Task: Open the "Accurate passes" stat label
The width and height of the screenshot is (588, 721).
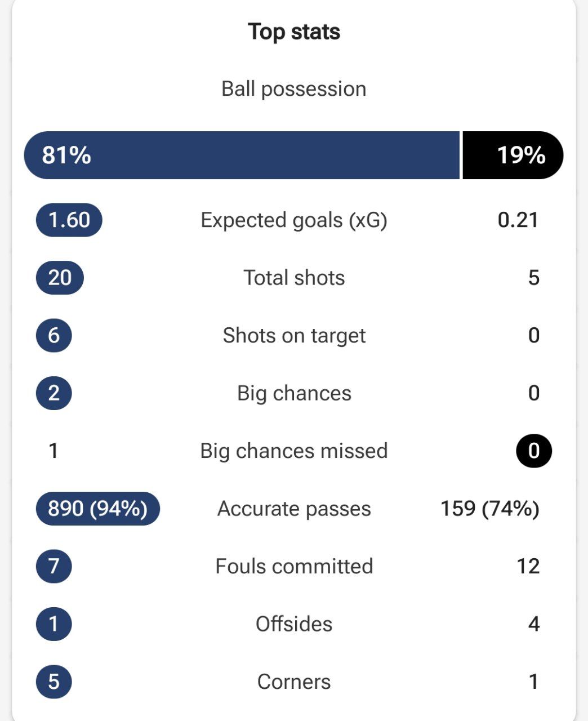Action: tap(294, 509)
